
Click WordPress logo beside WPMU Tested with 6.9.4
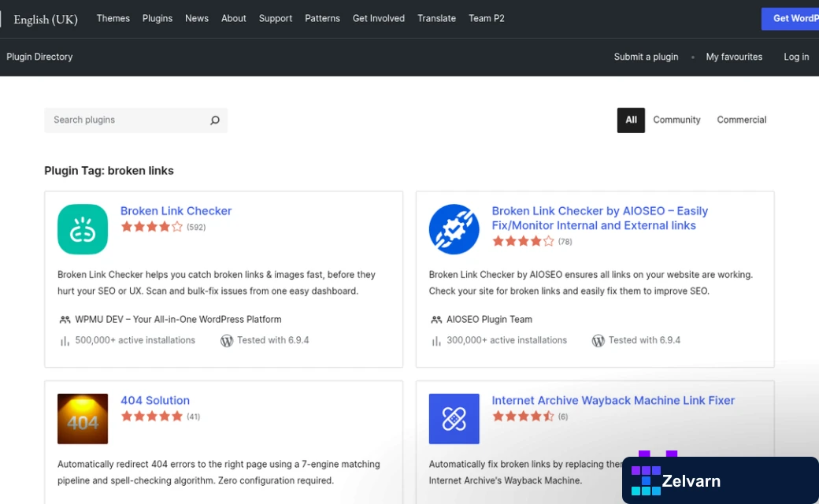227,341
